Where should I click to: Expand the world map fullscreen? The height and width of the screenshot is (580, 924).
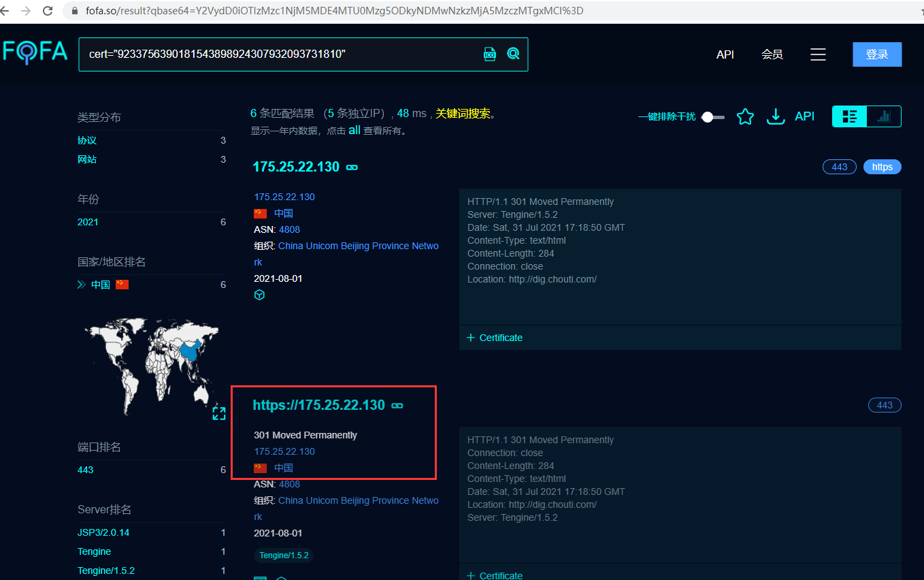coord(219,413)
